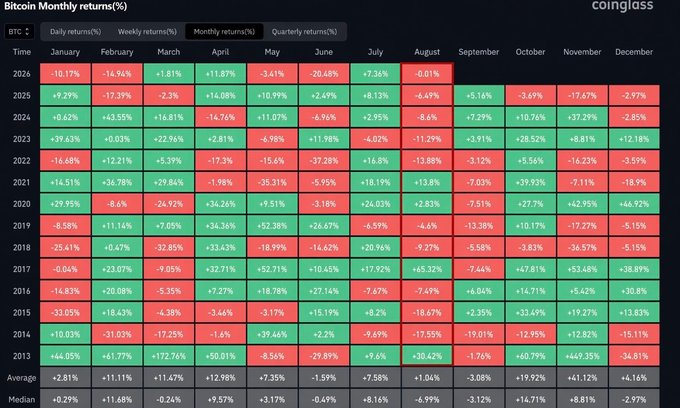Click 2026 August cell -0.01%
Viewport: 680px width, 408px height.
[427, 74]
